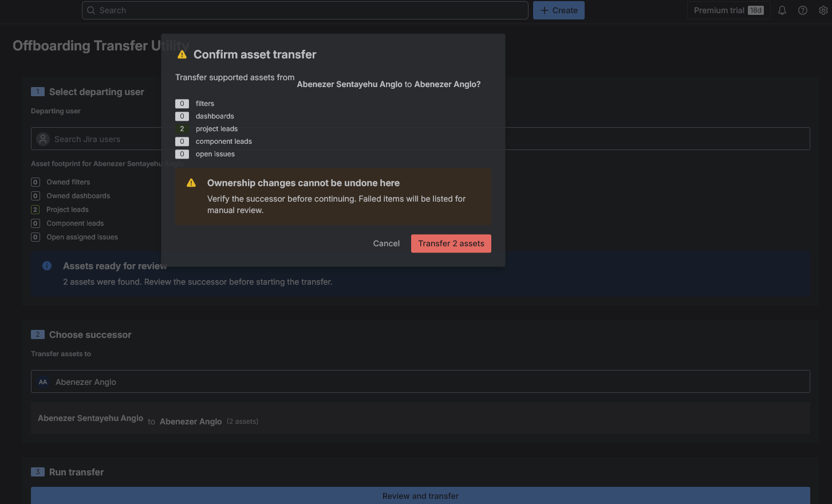Click the user avatar icon in the departing user field
The height and width of the screenshot is (504, 832).
[43, 139]
